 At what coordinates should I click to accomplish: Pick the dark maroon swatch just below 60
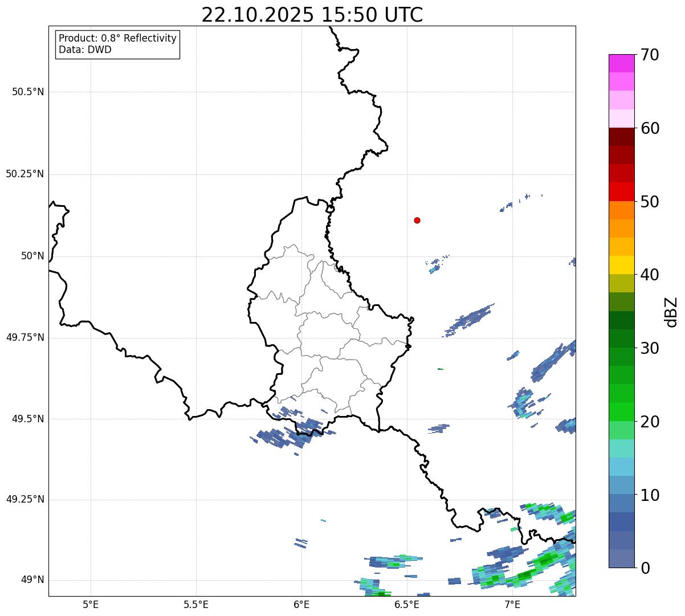pyautogui.click(x=621, y=137)
